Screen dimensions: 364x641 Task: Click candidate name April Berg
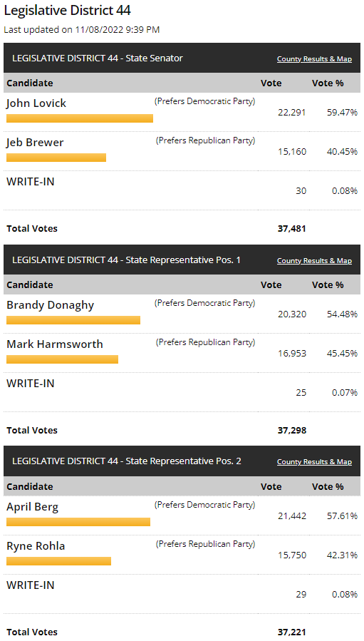point(33,508)
